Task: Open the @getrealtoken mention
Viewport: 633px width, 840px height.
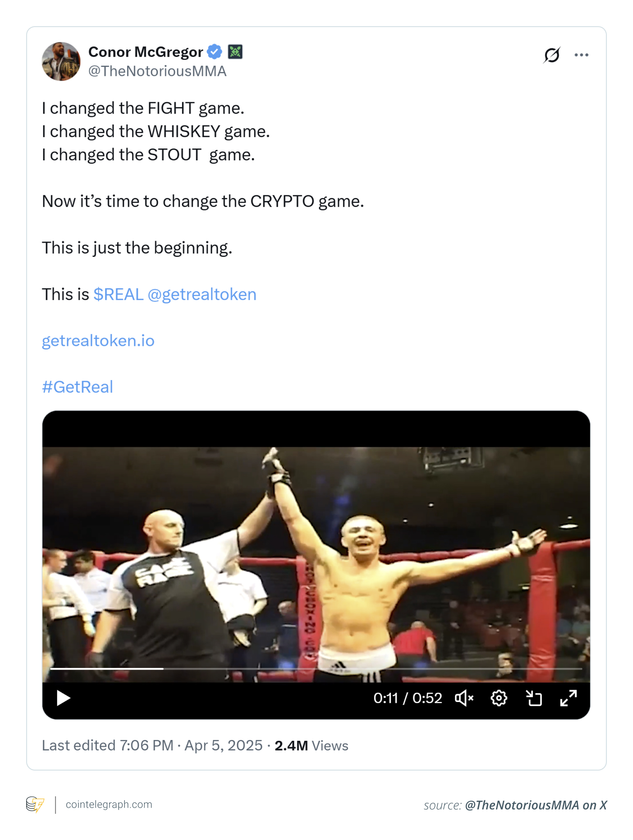Action: point(202,294)
